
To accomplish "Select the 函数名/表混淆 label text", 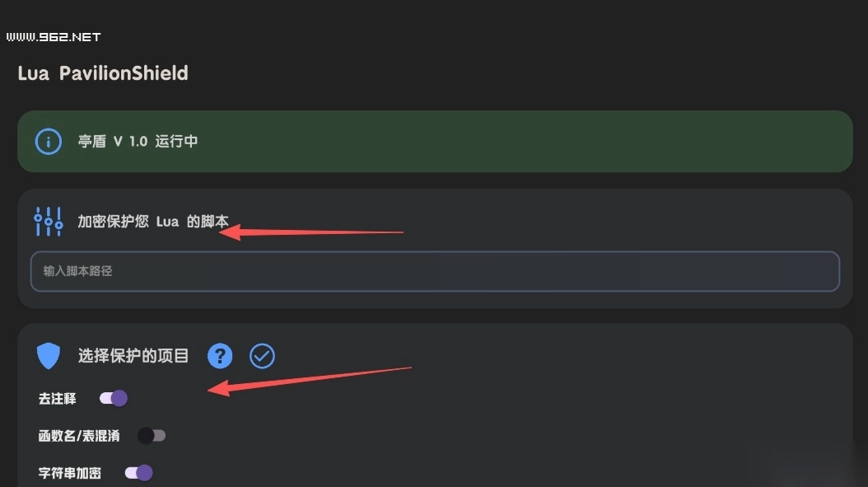I will click(x=79, y=436).
